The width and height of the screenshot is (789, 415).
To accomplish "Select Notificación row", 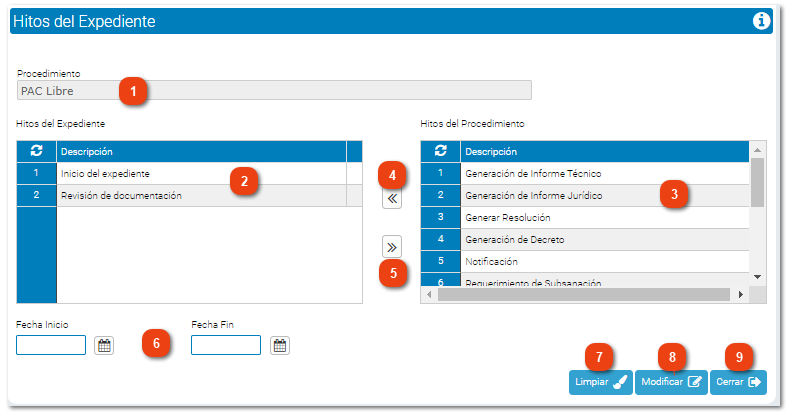I will (585, 262).
